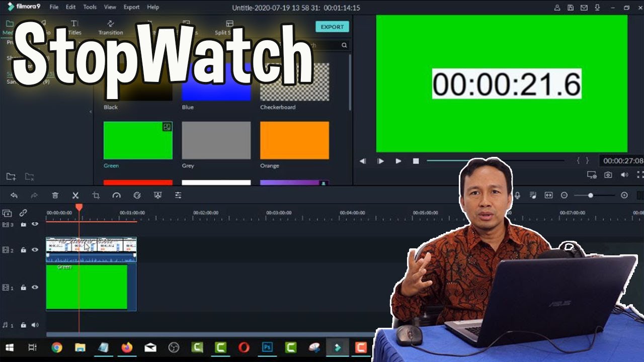Switch to the Transition tab
This screenshot has width=644, height=362.
[111, 28]
